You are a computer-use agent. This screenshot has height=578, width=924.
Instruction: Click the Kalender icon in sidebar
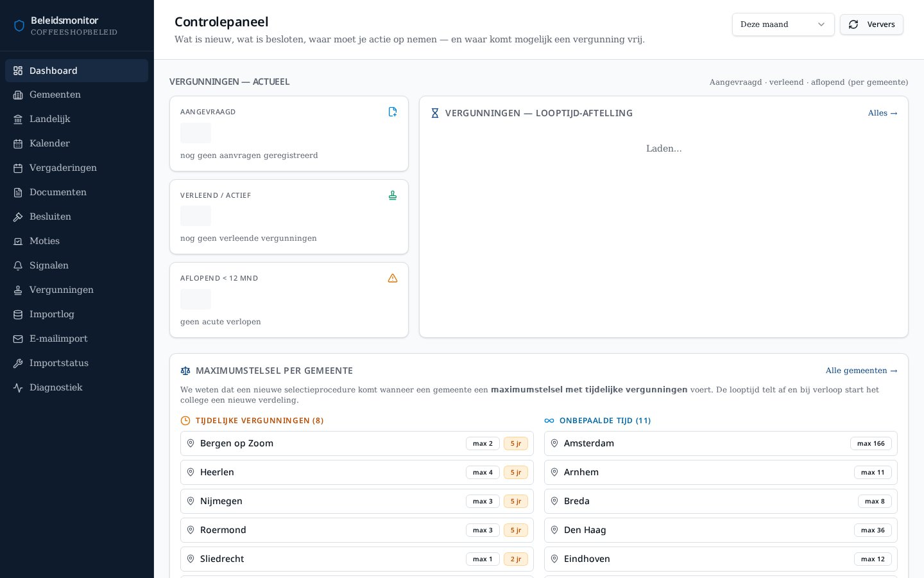18,144
